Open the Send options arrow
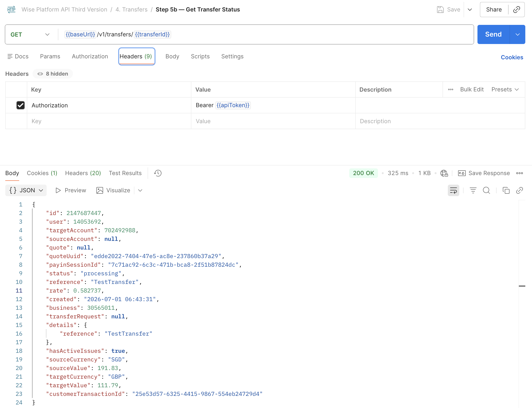The image size is (532, 409). (517, 34)
